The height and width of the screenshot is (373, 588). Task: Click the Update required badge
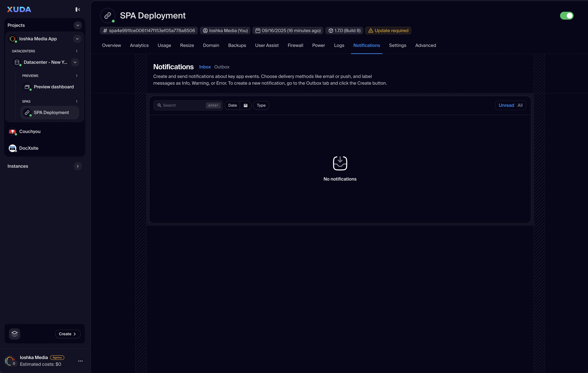(388, 31)
